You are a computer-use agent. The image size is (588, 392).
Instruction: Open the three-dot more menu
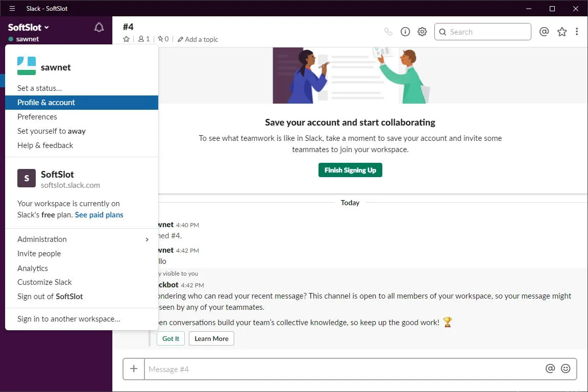(x=577, y=32)
